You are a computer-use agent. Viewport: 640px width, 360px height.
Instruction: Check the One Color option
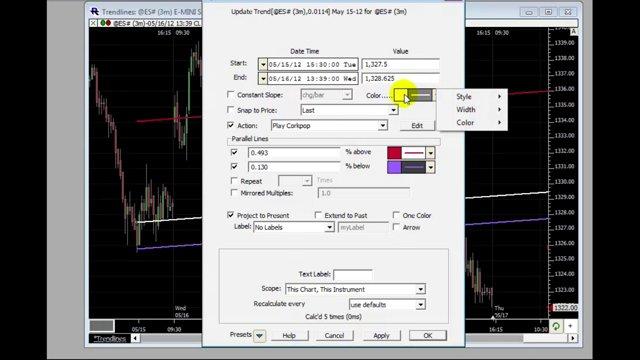(x=396, y=215)
